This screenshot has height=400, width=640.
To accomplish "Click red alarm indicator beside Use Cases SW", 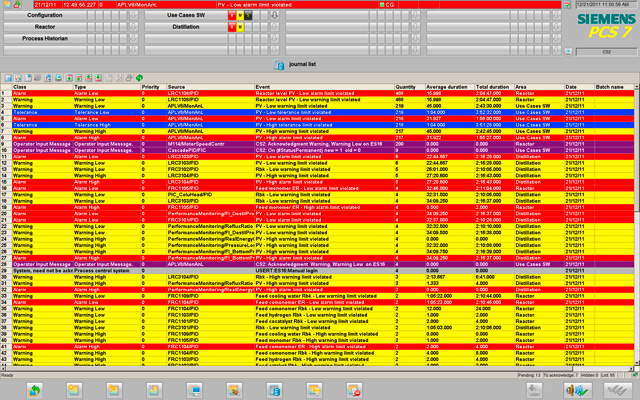I will 234,16.
